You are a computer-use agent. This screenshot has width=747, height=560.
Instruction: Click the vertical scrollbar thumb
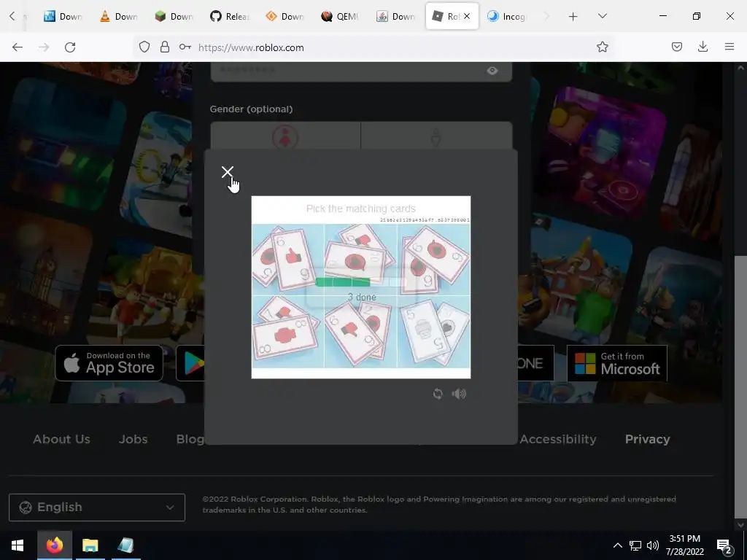click(x=740, y=386)
